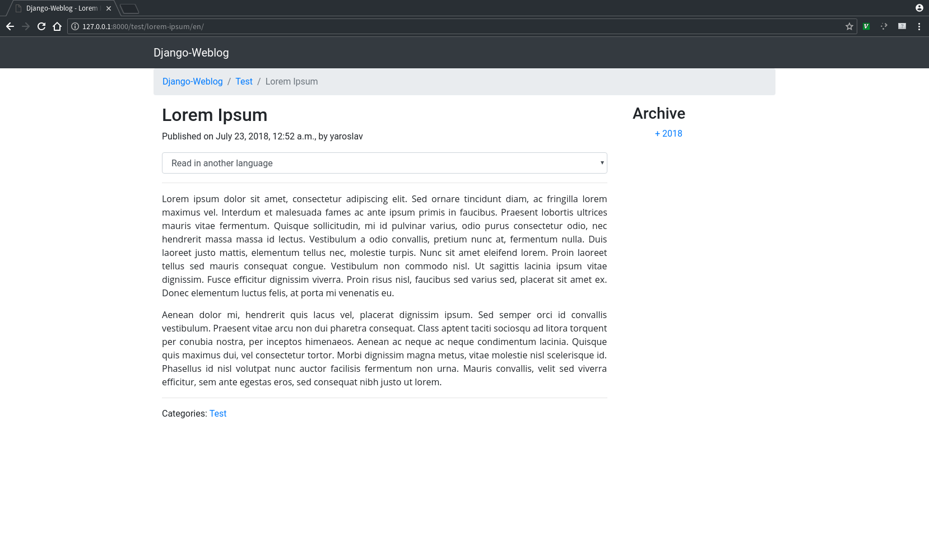Open the Test breadcrumb link
This screenshot has width=929, height=560.
[x=244, y=81]
